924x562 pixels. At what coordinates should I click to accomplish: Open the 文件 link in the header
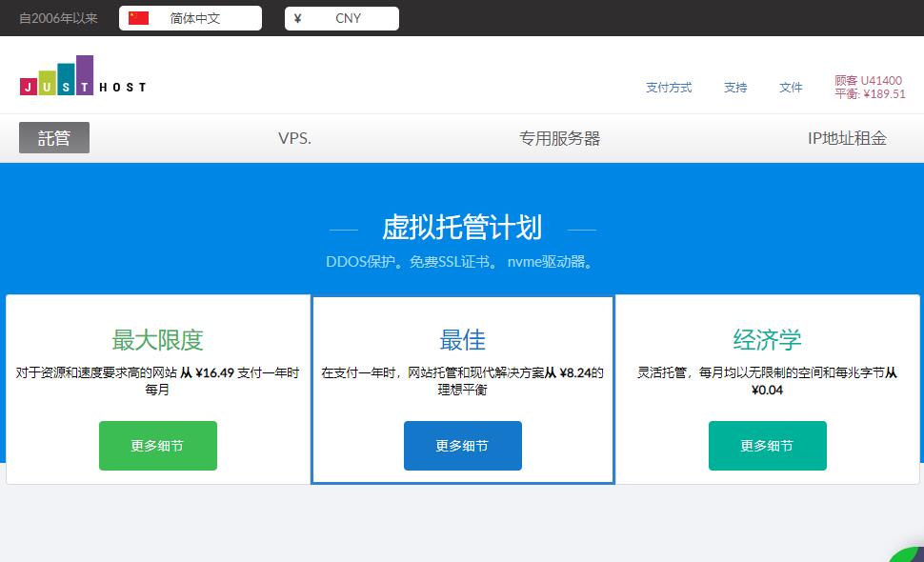(791, 88)
